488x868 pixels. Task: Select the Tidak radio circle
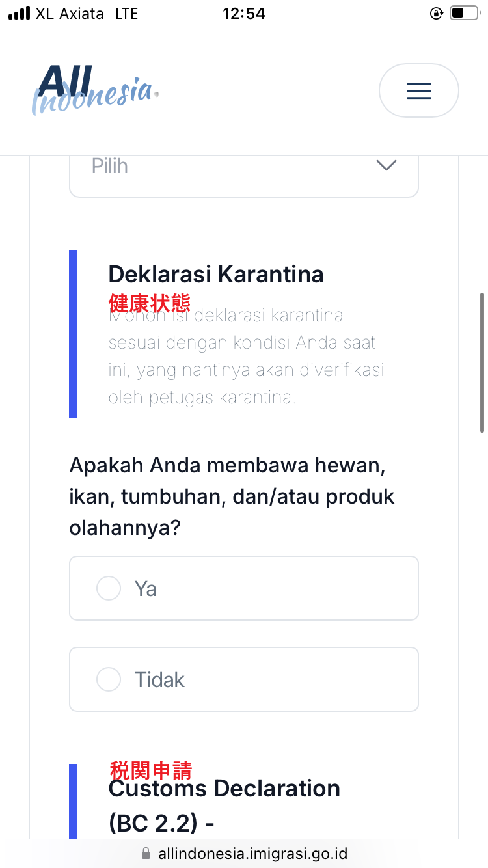coord(109,679)
